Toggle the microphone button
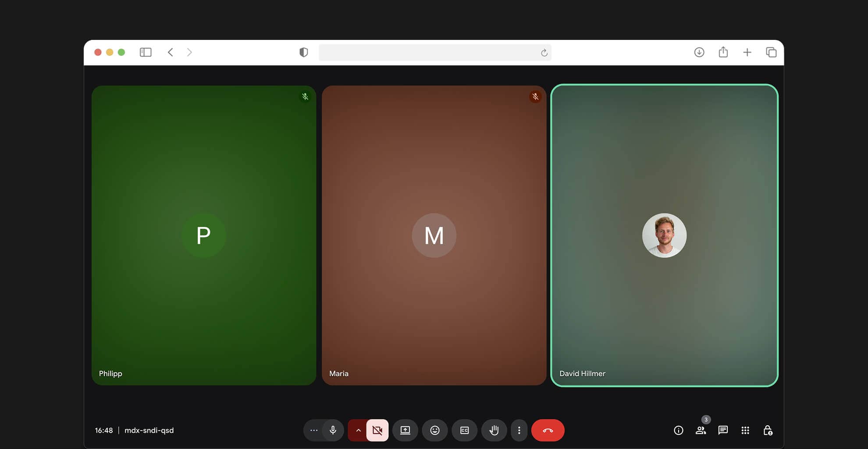Viewport: 868px width, 449px height. (x=333, y=430)
